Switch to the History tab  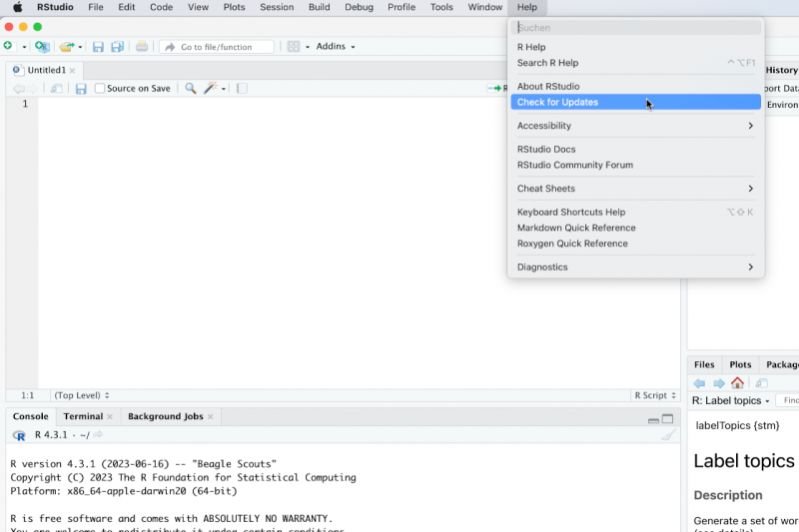pos(782,70)
